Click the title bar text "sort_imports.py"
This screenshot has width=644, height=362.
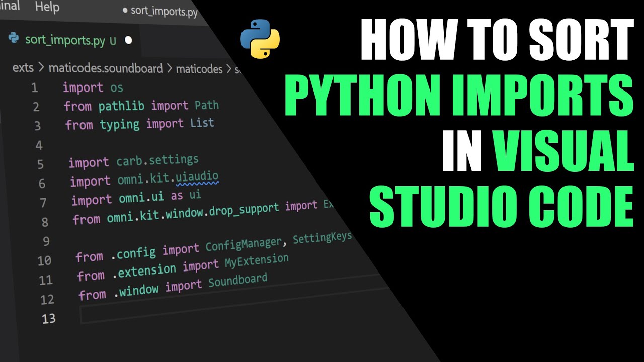tap(164, 11)
